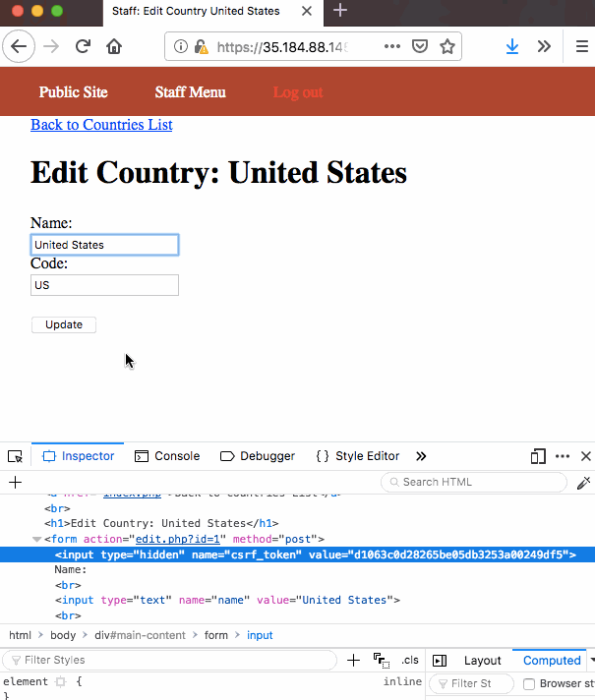The image size is (595, 700).
Task: Select the name text input node
Action: (x=227, y=600)
